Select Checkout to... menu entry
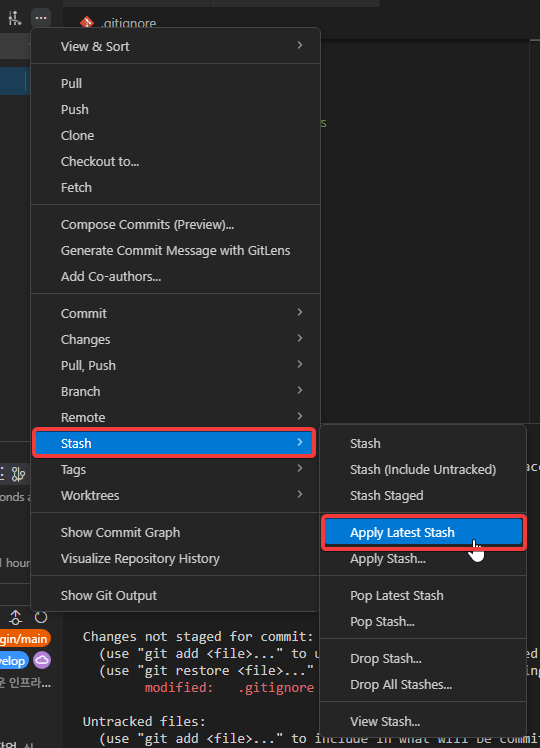 (x=175, y=161)
